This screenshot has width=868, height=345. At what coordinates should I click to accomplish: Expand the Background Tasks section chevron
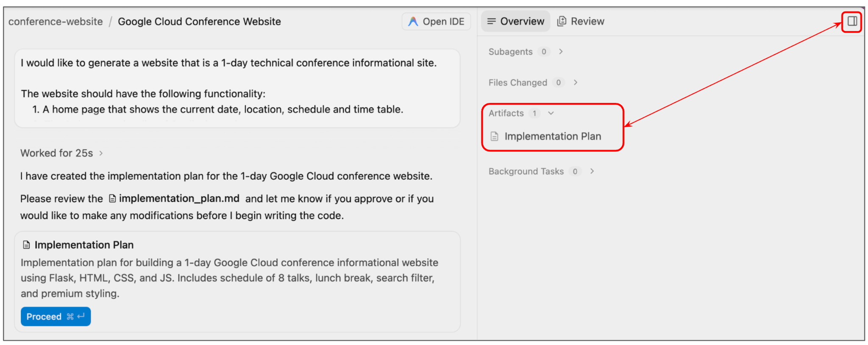(x=592, y=171)
